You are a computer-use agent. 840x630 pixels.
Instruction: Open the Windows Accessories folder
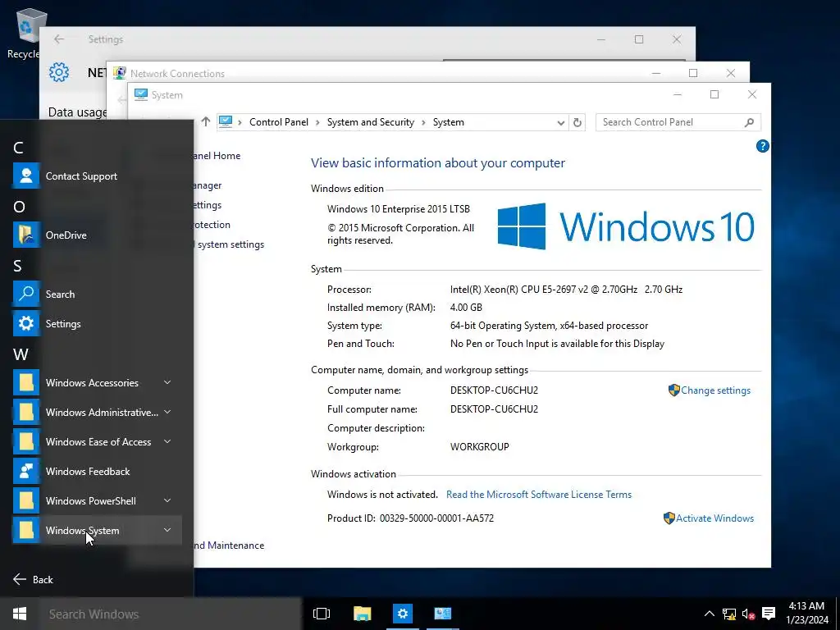[x=97, y=382]
